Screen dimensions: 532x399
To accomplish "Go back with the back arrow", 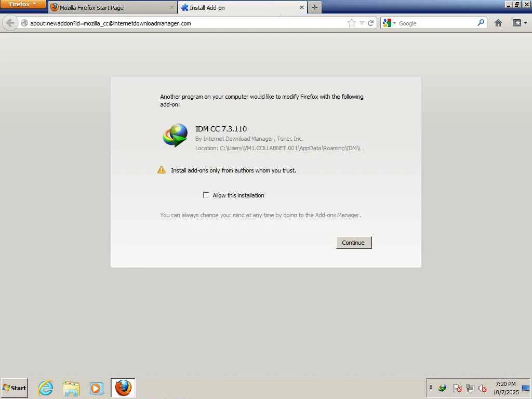I will click(x=10, y=23).
